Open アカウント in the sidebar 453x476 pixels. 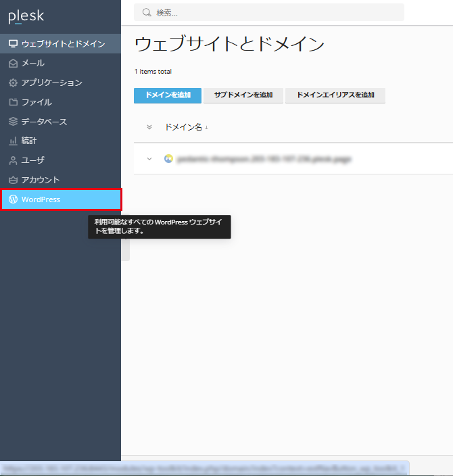point(60,180)
